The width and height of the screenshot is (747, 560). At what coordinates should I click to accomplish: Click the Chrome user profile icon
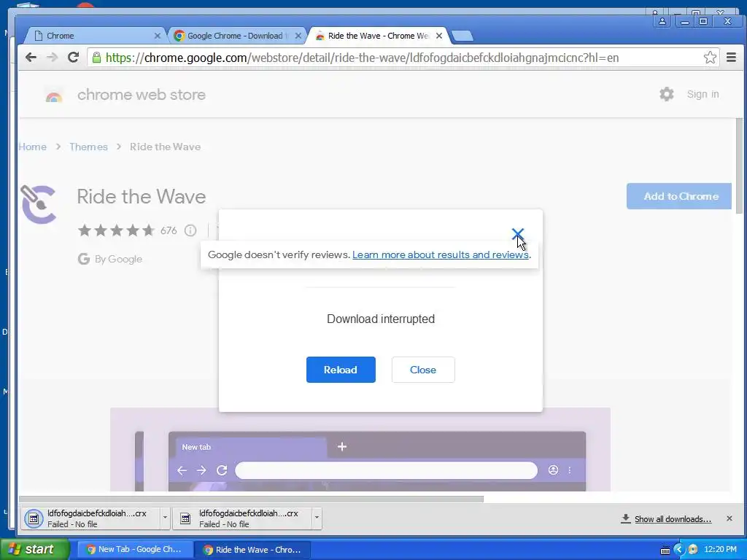click(662, 21)
